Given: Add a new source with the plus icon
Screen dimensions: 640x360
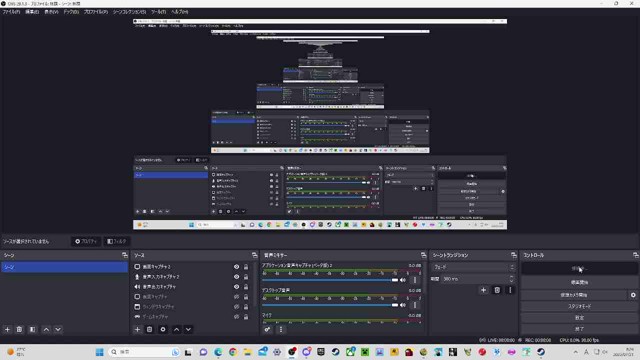Looking at the screenshot, I should [x=138, y=329].
